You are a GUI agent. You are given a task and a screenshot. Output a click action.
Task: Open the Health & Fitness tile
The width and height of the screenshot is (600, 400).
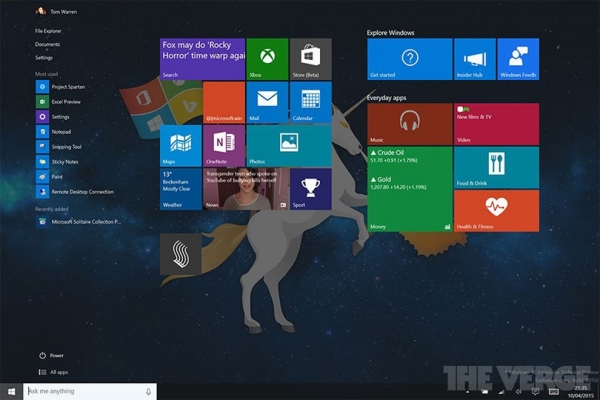click(496, 211)
